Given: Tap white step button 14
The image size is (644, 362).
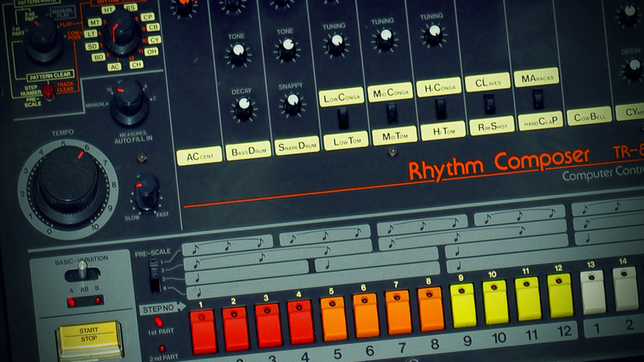Looking at the screenshot, I should coord(625,288).
